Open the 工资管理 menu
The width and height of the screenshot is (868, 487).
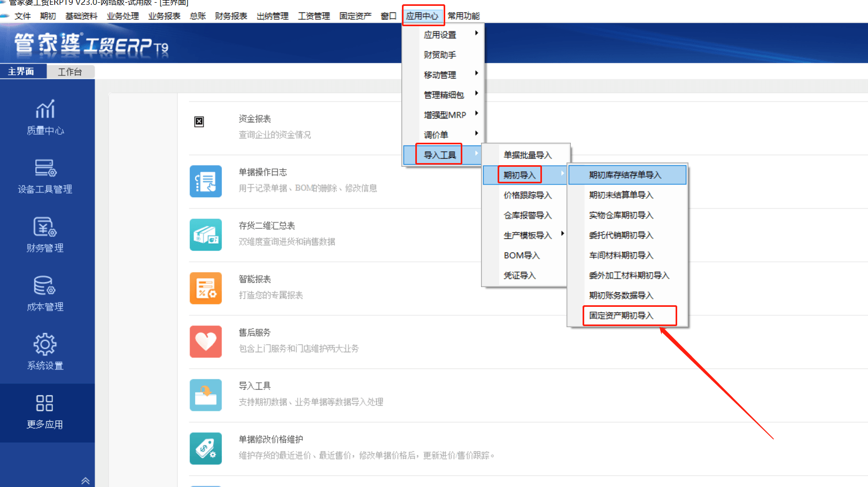click(314, 16)
